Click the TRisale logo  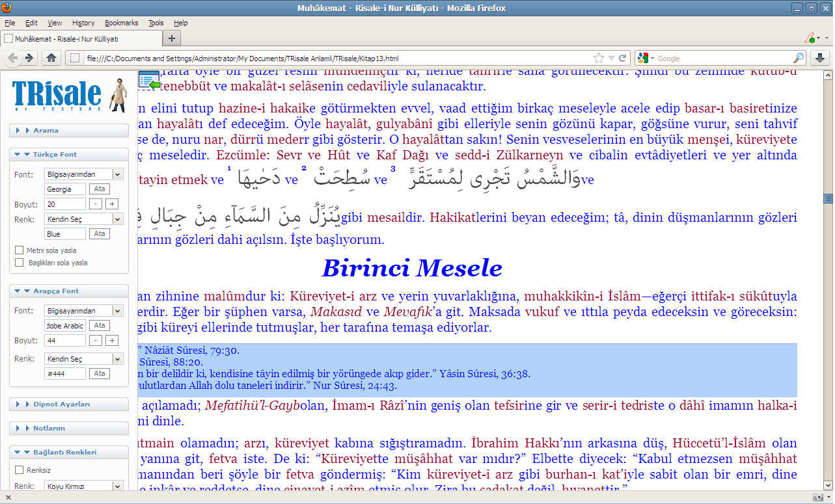69,95
